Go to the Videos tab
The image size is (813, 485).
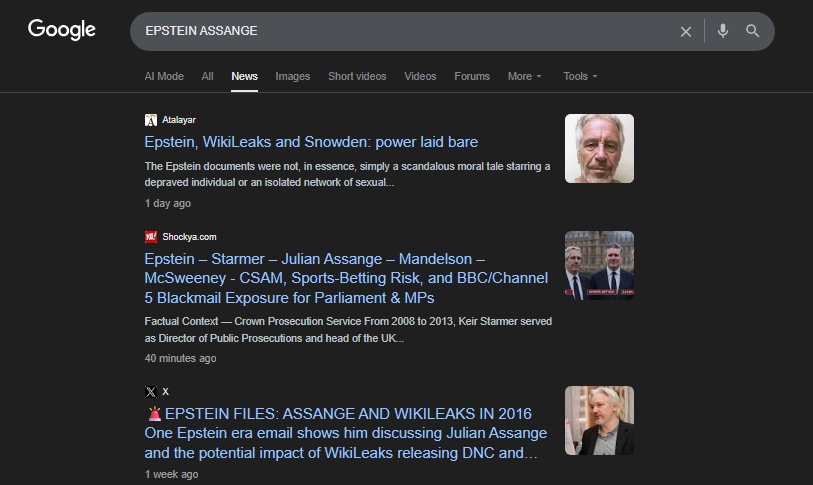pos(420,76)
